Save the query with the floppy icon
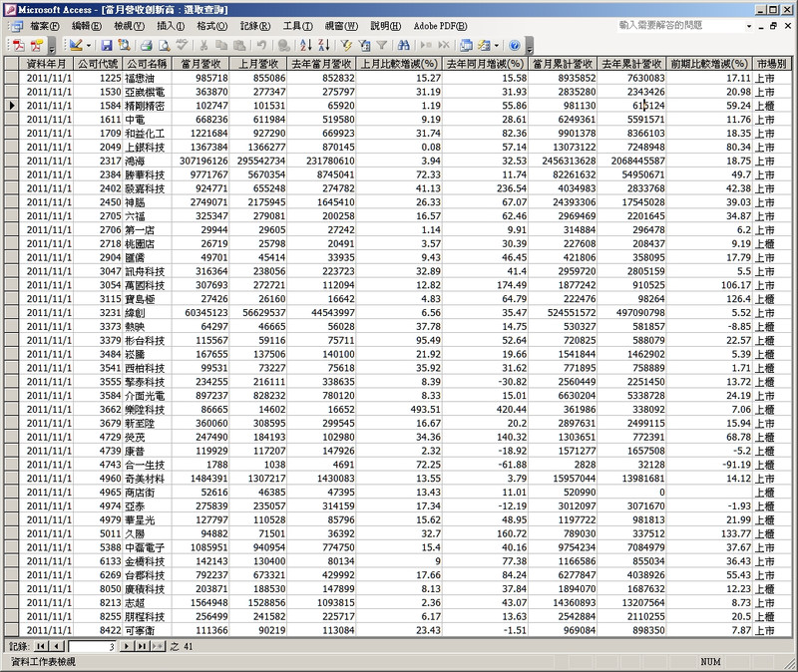798x672 pixels. point(107,45)
